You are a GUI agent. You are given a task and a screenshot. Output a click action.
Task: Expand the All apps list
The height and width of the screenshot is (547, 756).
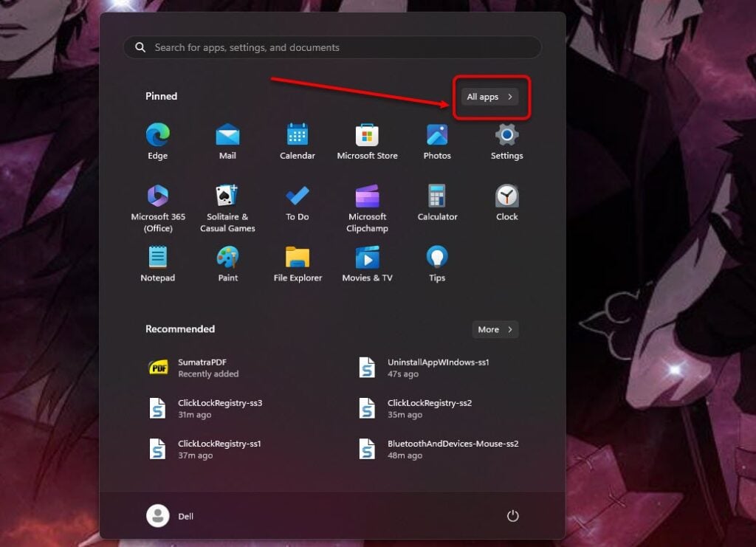(489, 97)
